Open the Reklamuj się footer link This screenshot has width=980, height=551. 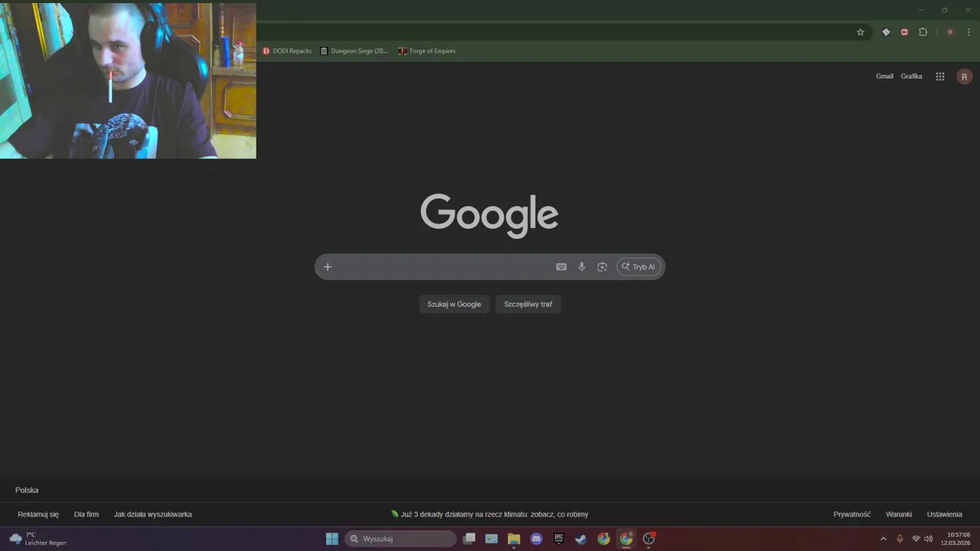point(38,515)
